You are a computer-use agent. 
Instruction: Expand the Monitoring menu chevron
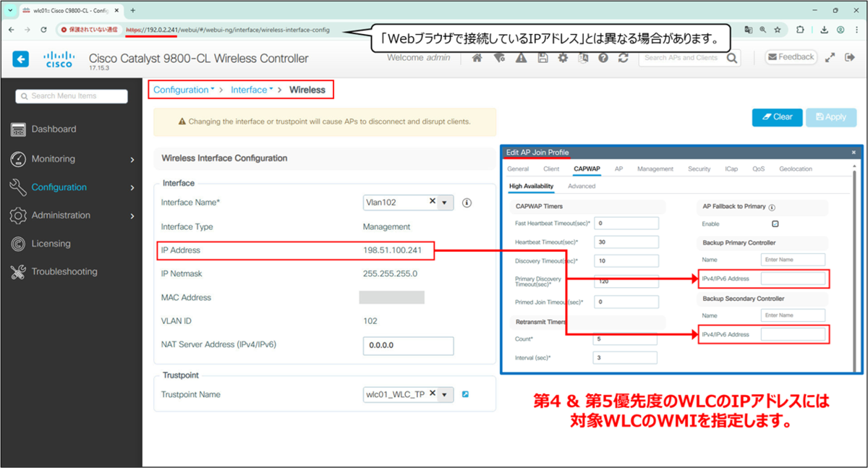(x=132, y=159)
